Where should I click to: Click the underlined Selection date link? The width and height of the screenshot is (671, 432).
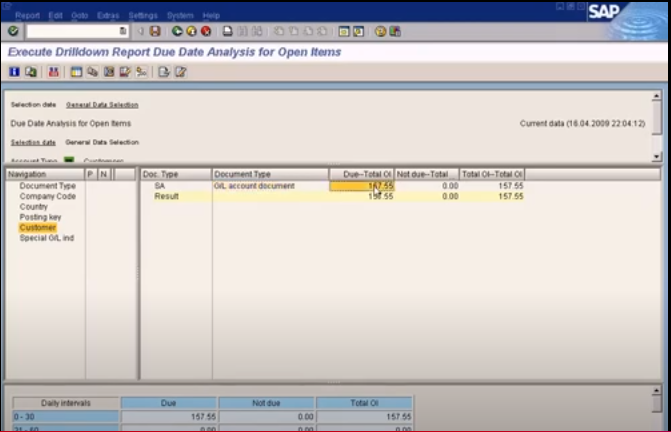click(x=33, y=142)
